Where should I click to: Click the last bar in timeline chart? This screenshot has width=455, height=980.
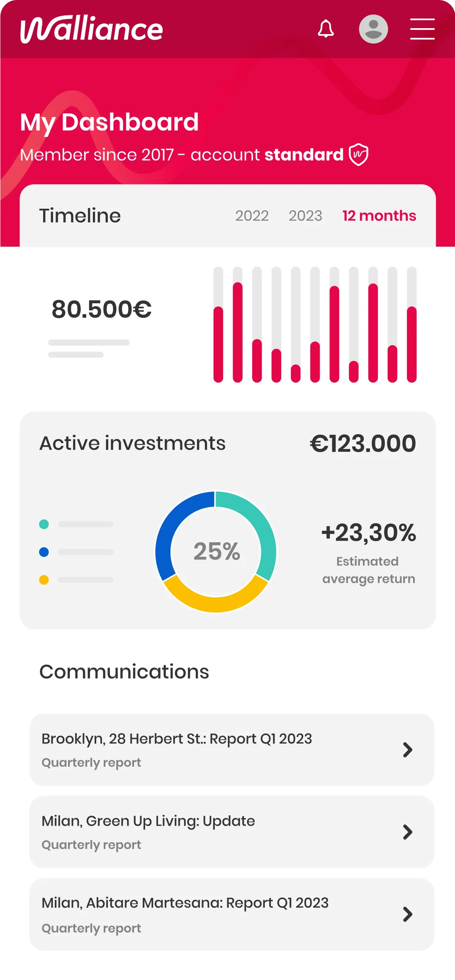click(411, 344)
